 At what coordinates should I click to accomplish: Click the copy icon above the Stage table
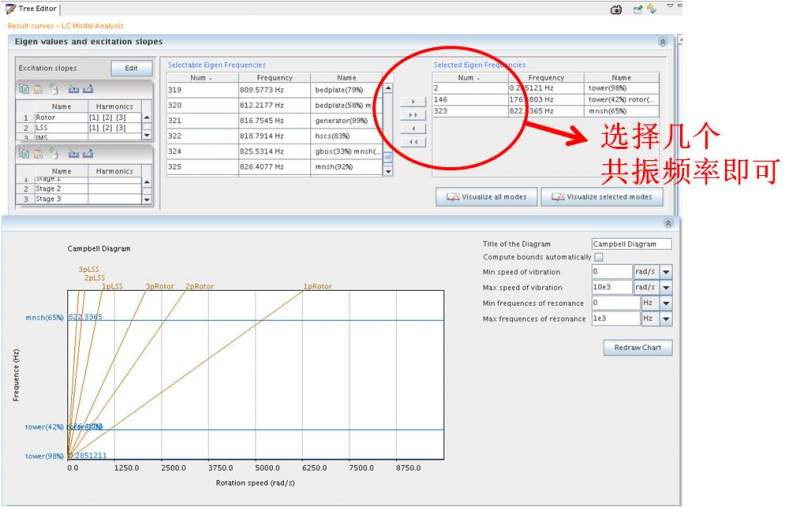23,153
